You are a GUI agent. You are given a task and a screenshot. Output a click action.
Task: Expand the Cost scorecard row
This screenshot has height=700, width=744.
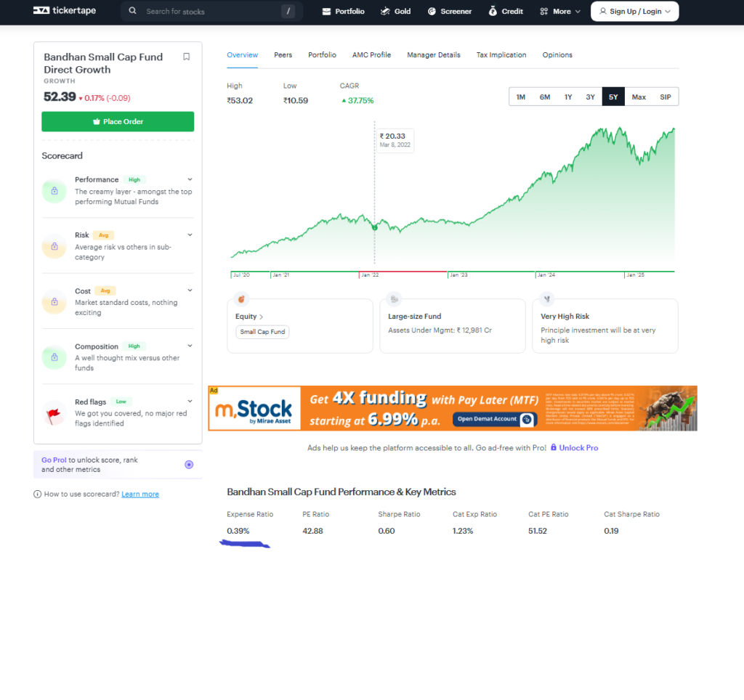click(190, 290)
